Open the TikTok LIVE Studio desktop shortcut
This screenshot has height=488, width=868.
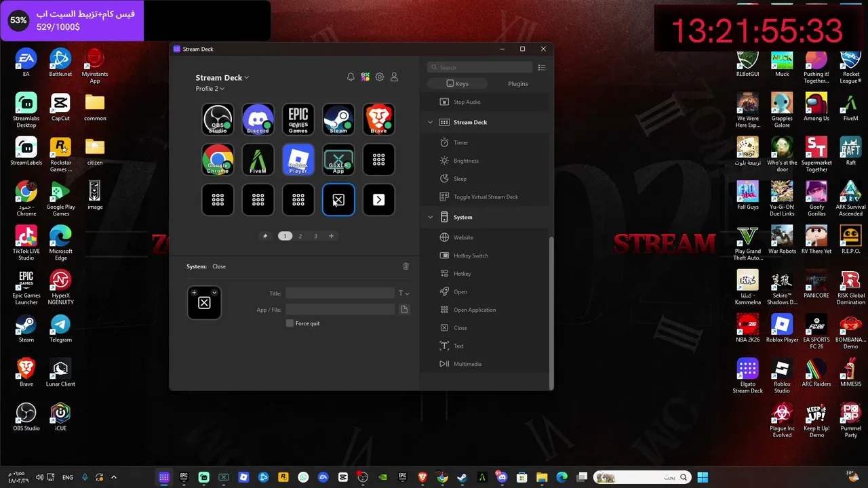26,243
